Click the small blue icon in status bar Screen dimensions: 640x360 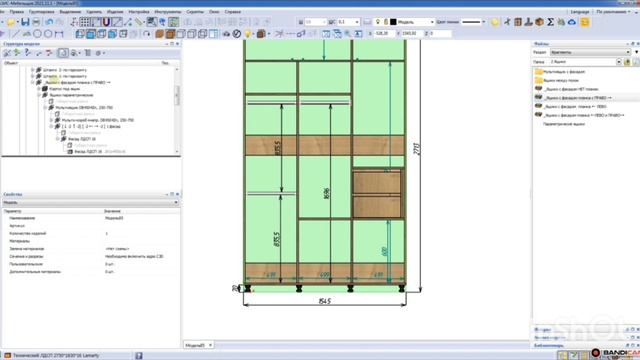pyautogui.click(x=139, y=356)
